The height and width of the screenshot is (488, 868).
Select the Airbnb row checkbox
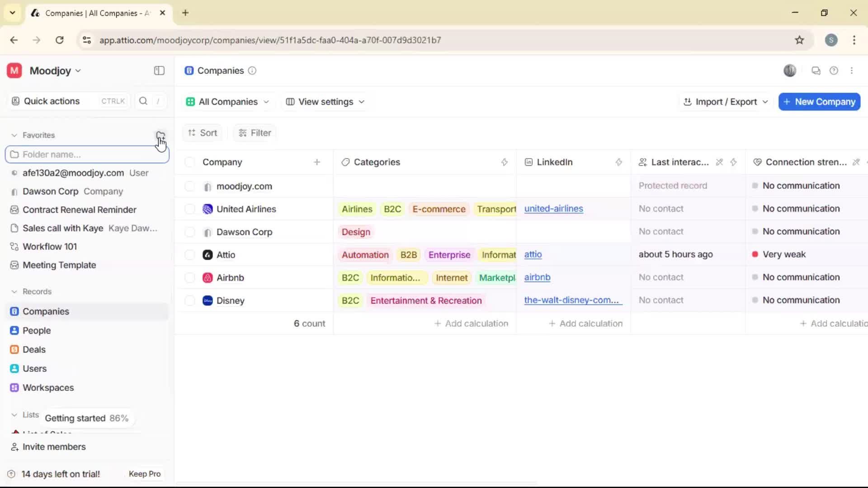point(189,277)
